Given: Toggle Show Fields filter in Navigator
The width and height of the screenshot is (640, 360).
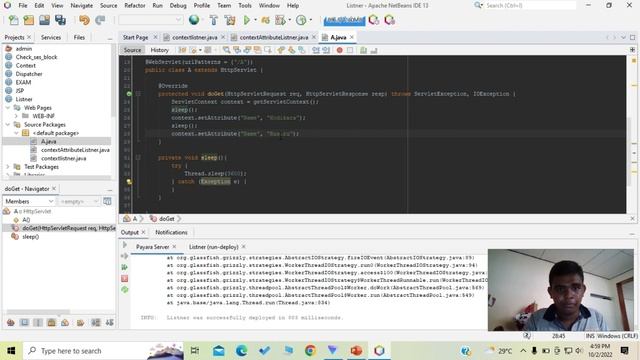Looking at the screenshot, I should point(24,323).
